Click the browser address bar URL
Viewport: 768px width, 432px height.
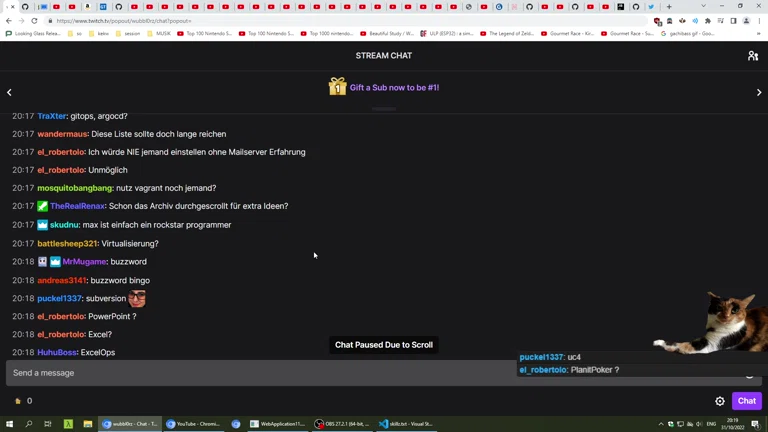pos(124,21)
